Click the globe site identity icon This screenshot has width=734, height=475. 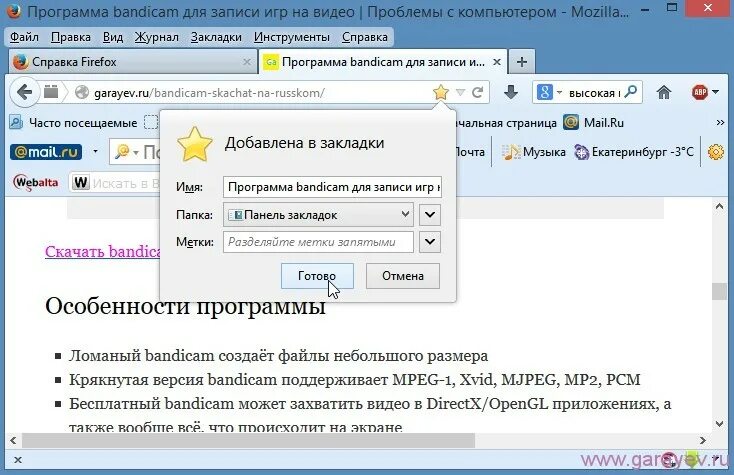82,92
